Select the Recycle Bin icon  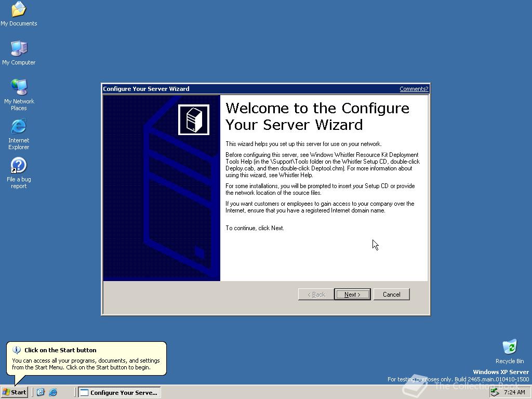(x=510, y=352)
